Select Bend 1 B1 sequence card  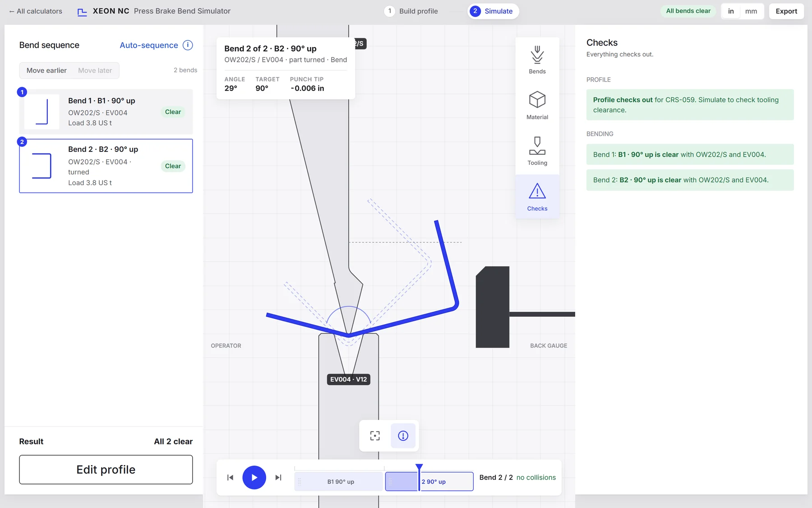106,112
